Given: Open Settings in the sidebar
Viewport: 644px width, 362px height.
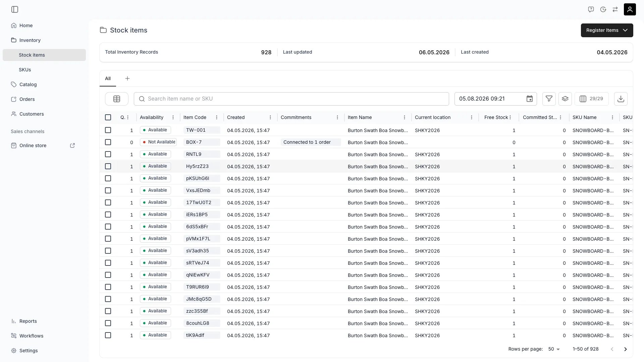Looking at the screenshot, I should point(44,351).
